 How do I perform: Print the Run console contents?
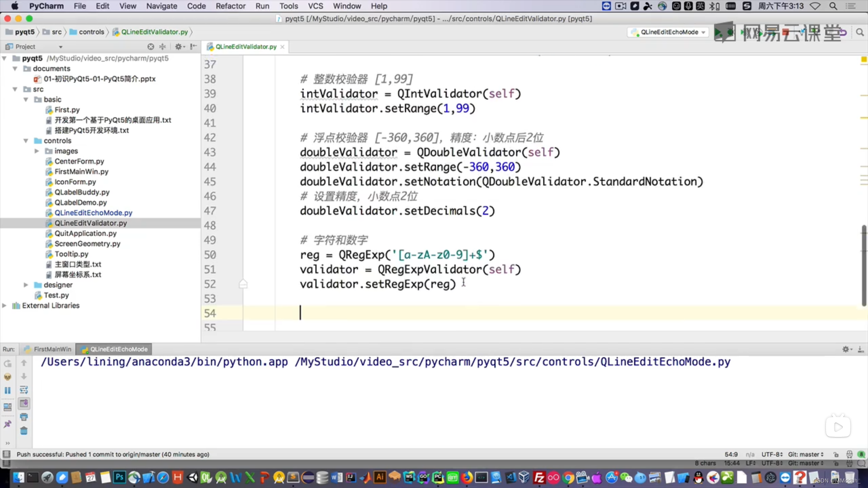point(24,416)
